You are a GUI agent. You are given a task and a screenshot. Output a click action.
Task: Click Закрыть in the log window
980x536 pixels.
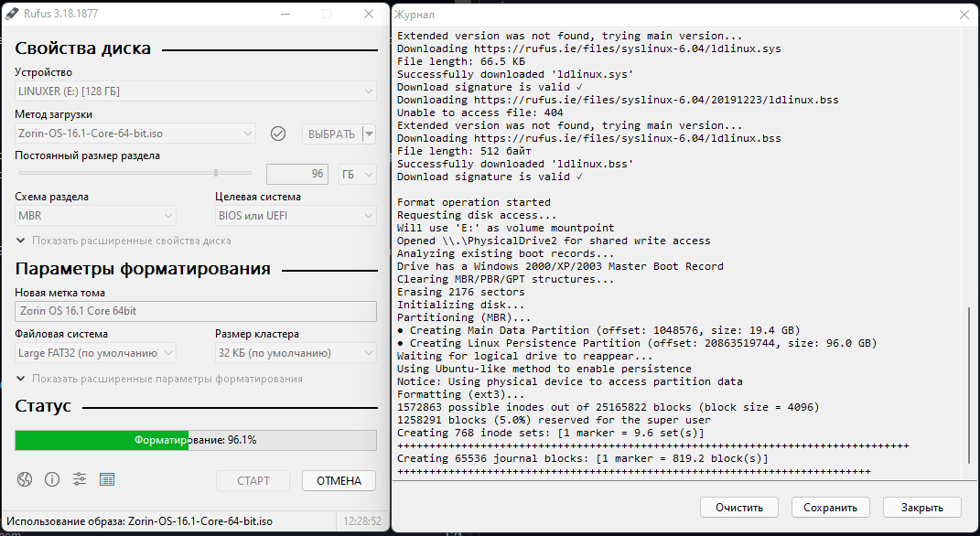[921, 508]
